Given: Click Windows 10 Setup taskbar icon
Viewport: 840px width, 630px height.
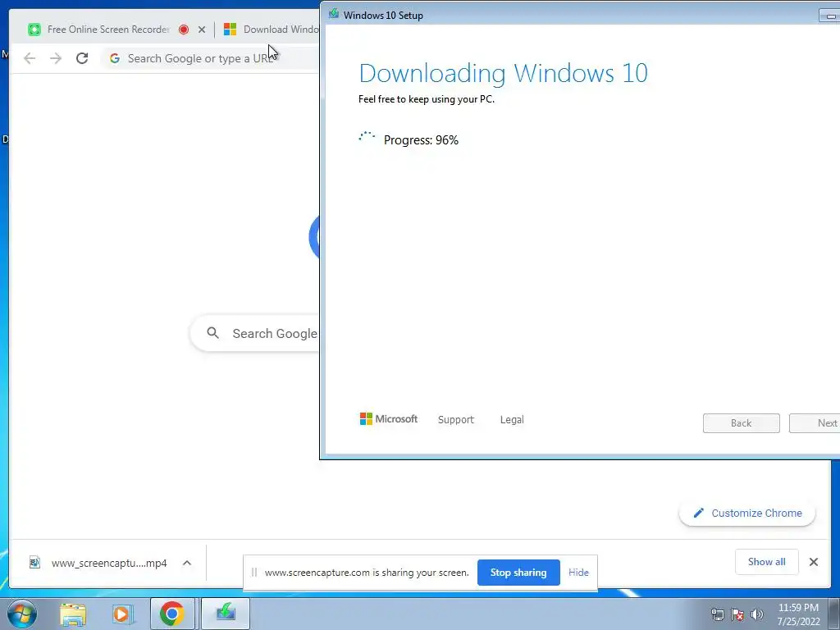Looking at the screenshot, I should 226,614.
